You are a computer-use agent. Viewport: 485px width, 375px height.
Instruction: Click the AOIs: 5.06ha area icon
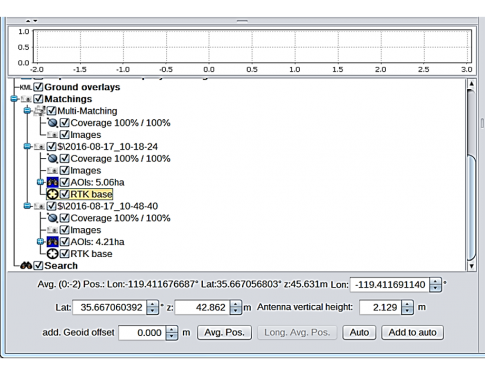52,182
